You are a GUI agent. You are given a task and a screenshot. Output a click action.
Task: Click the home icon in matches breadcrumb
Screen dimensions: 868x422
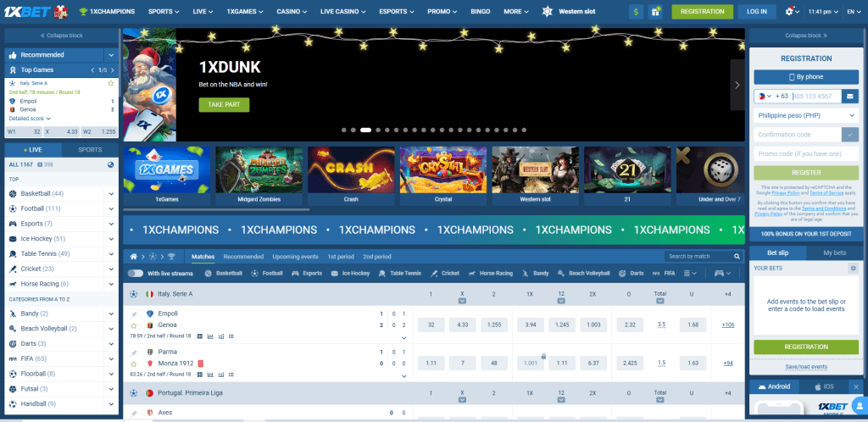133,257
